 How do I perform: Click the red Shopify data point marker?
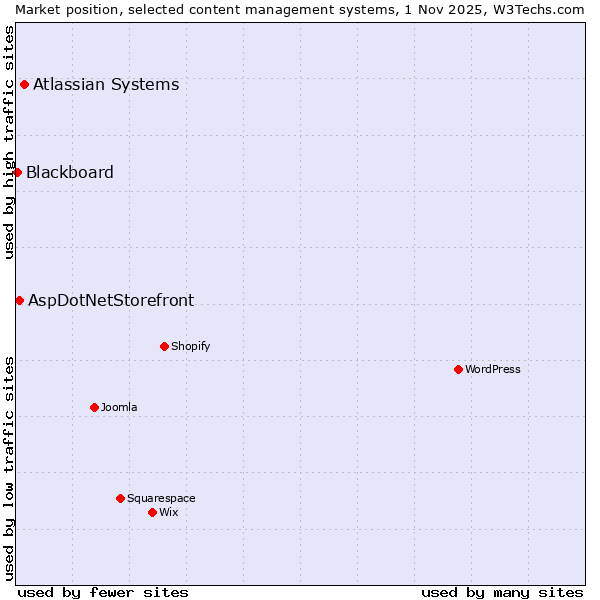tap(164, 346)
